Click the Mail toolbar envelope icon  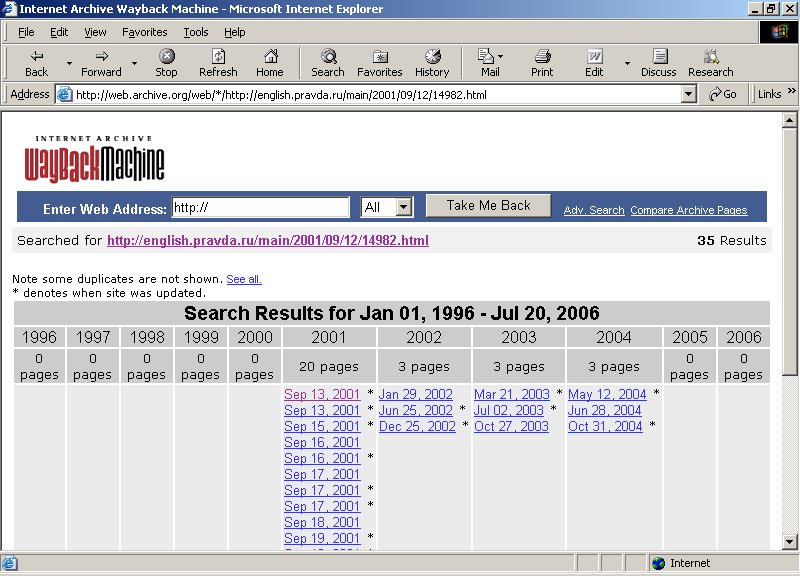[x=486, y=56]
